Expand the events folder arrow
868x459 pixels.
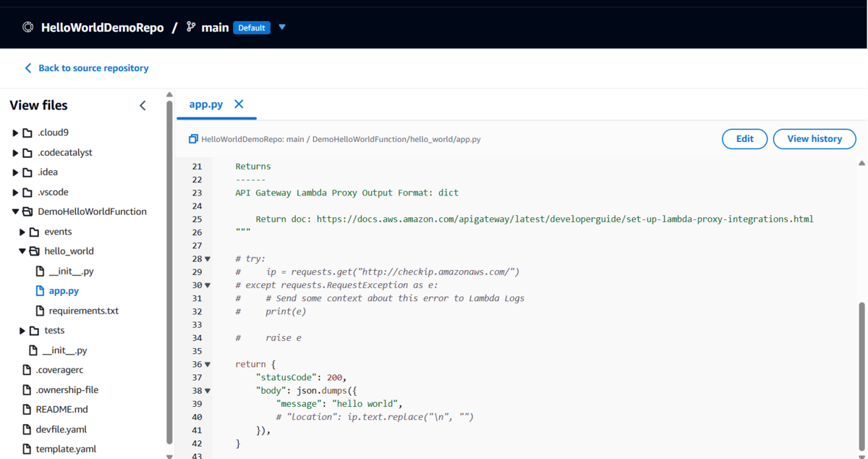tap(22, 232)
